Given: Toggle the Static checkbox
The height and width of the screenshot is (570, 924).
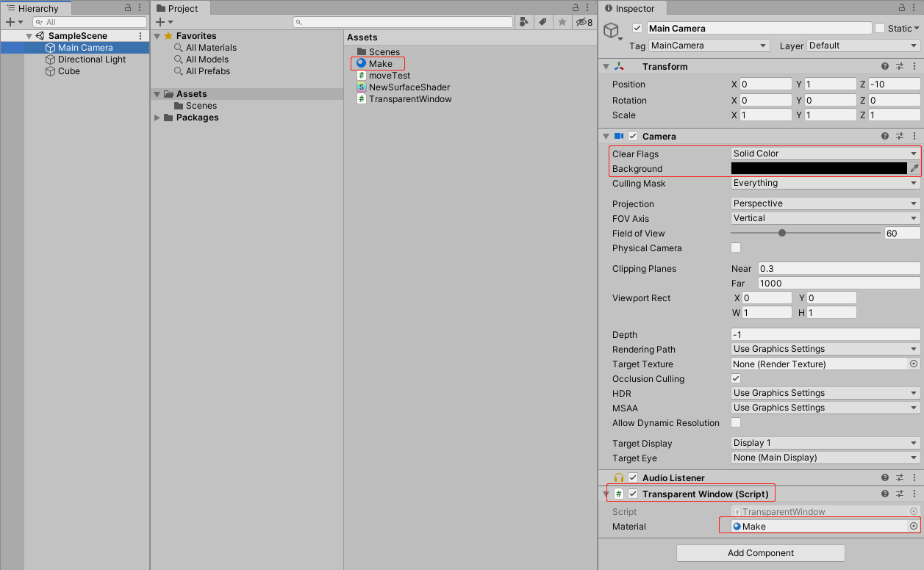Looking at the screenshot, I should pos(880,28).
